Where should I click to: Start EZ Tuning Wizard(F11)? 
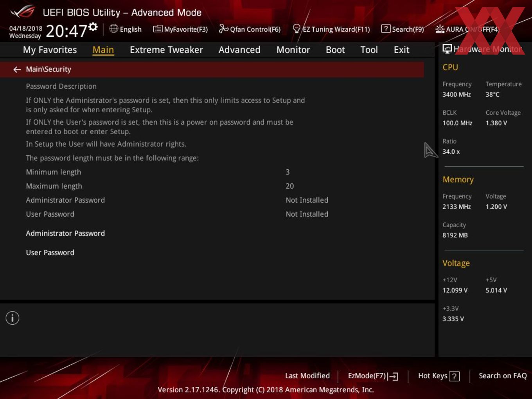[336, 29]
